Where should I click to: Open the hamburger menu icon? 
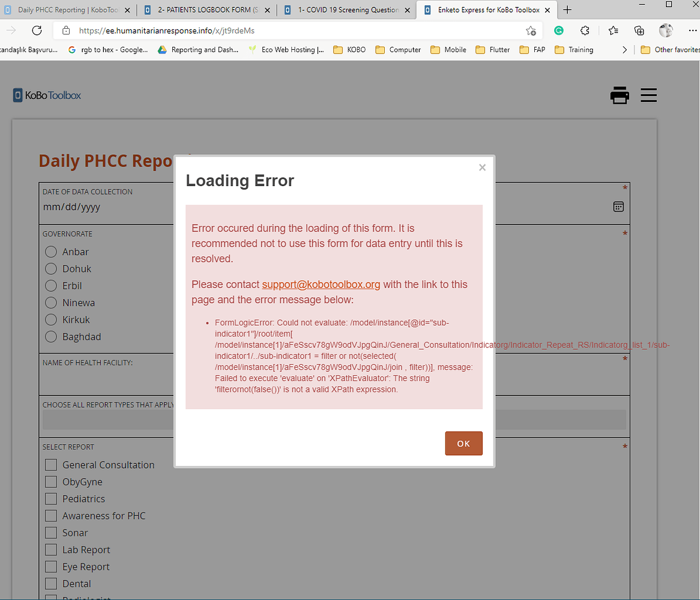pyautogui.click(x=648, y=95)
